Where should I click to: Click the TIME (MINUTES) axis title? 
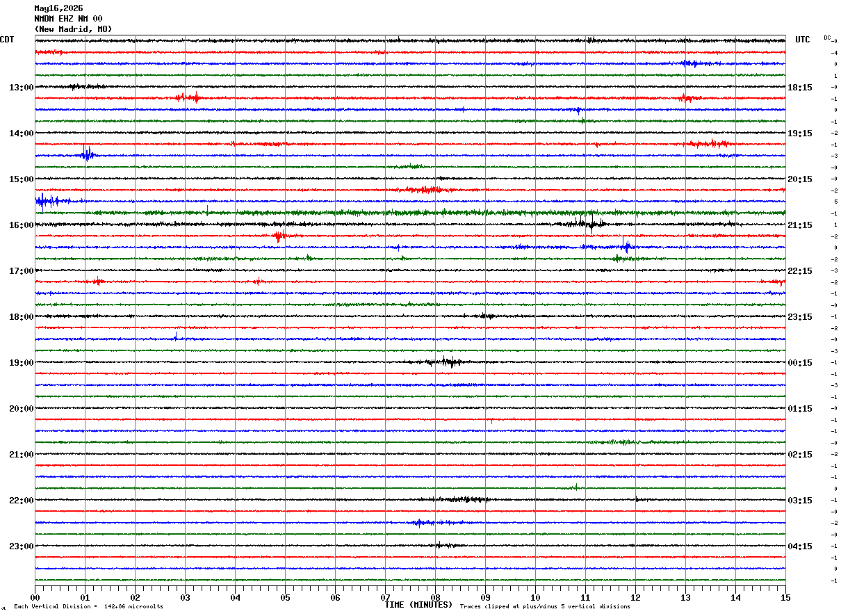pyautogui.click(x=418, y=605)
